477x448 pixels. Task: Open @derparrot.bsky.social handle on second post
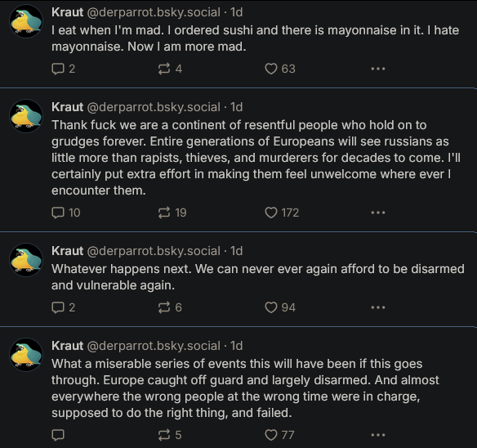pyautogui.click(x=154, y=107)
